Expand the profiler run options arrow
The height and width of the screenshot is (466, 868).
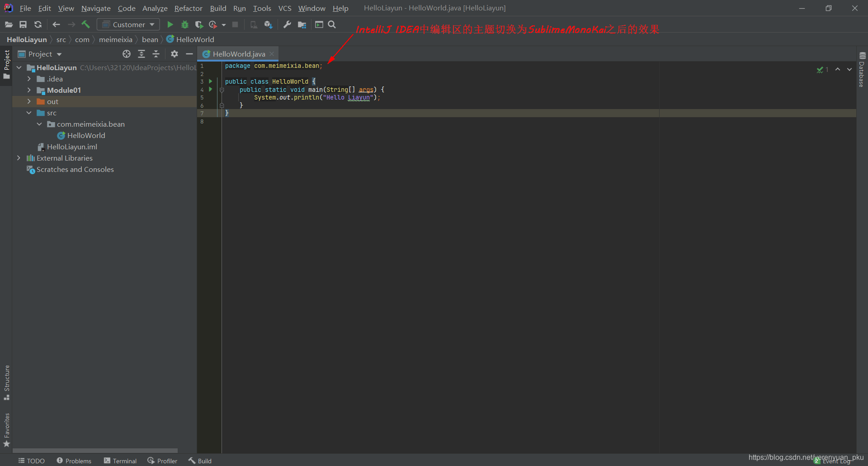224,25
